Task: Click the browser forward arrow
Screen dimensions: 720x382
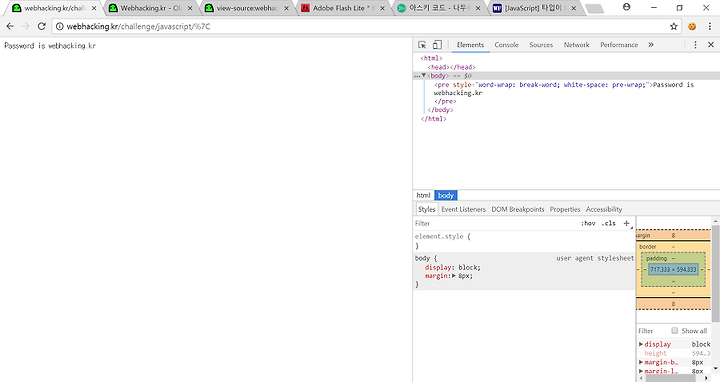Action: (26, 26)
